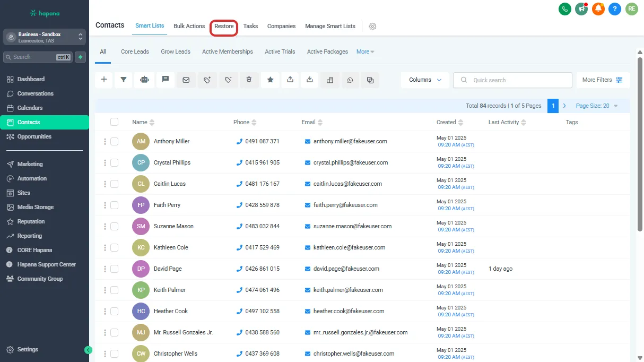Open the Active Memberships tab
Screen dimensions: 644x362
pyautogui.click(x=227, y=51)
